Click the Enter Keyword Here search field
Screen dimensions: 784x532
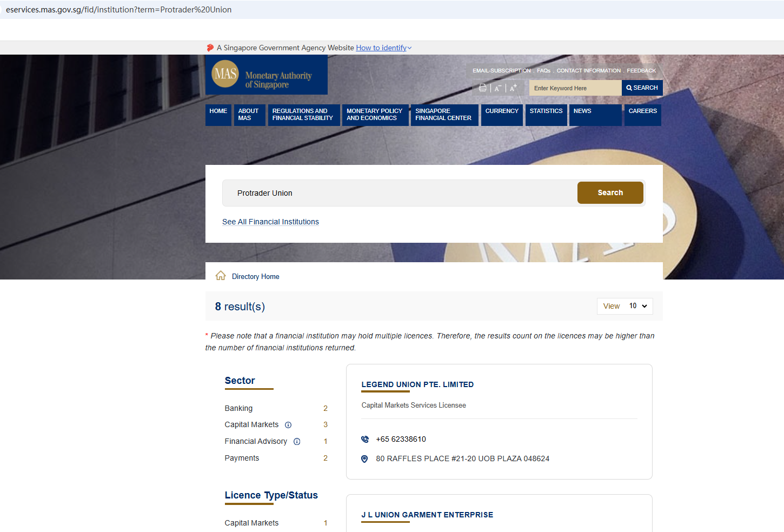point(575,88)
